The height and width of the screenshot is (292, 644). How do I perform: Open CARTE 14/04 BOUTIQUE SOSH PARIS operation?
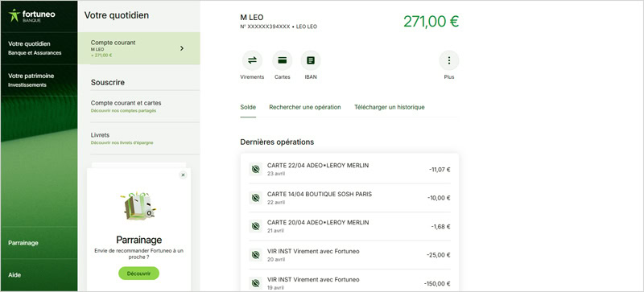[x=349, y=198]
